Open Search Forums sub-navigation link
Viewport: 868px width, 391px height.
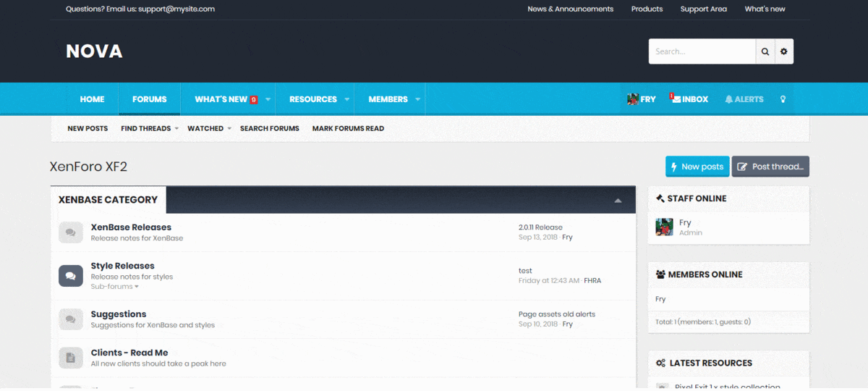tap(270, 128)
